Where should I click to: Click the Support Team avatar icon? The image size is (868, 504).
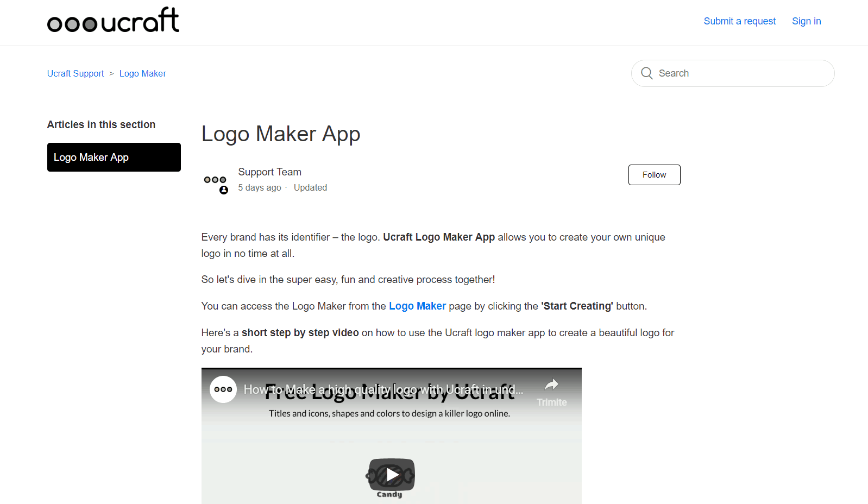215,180
